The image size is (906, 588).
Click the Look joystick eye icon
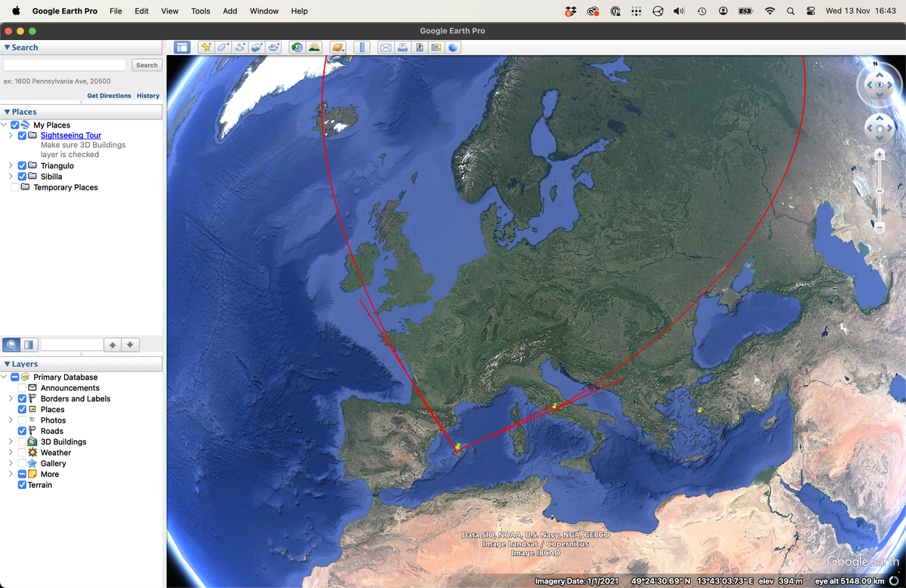[x=879, y=85]
